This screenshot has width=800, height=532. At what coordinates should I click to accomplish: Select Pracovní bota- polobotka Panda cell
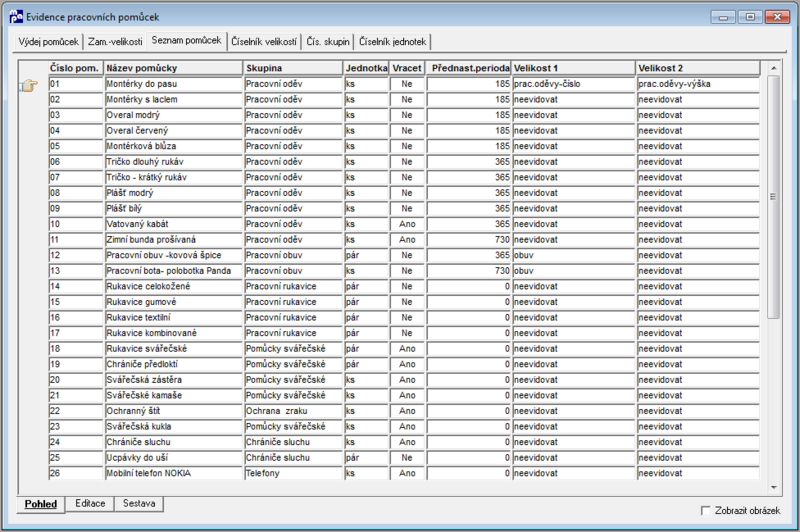pyautogui.click(x=173, y=270)
